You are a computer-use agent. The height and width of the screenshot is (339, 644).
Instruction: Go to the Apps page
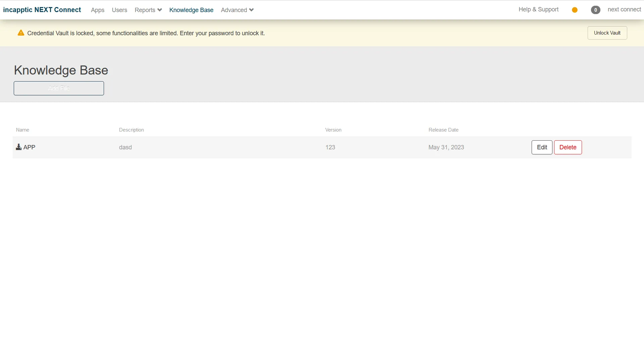pos(98,10)
